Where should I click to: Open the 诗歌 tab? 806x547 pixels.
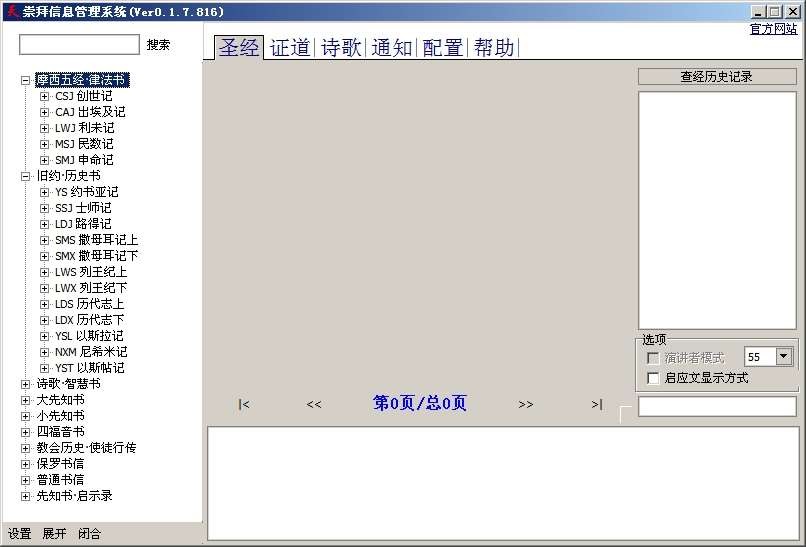click(341, 48)
